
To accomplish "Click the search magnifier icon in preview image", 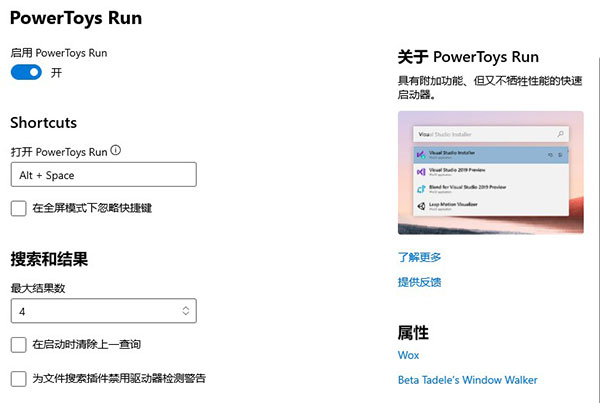I will click(560, 134).
